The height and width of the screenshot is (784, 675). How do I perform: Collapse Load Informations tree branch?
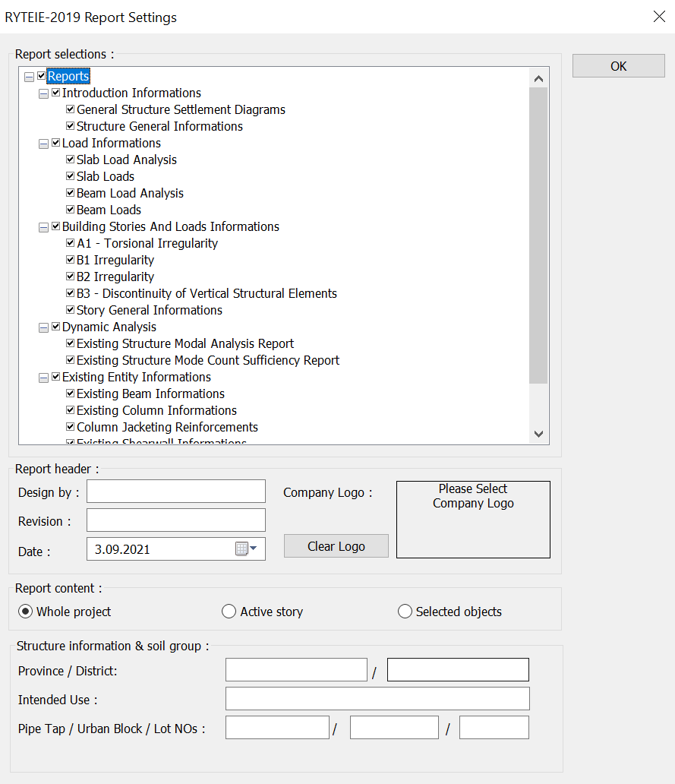[x=43, y=144]
